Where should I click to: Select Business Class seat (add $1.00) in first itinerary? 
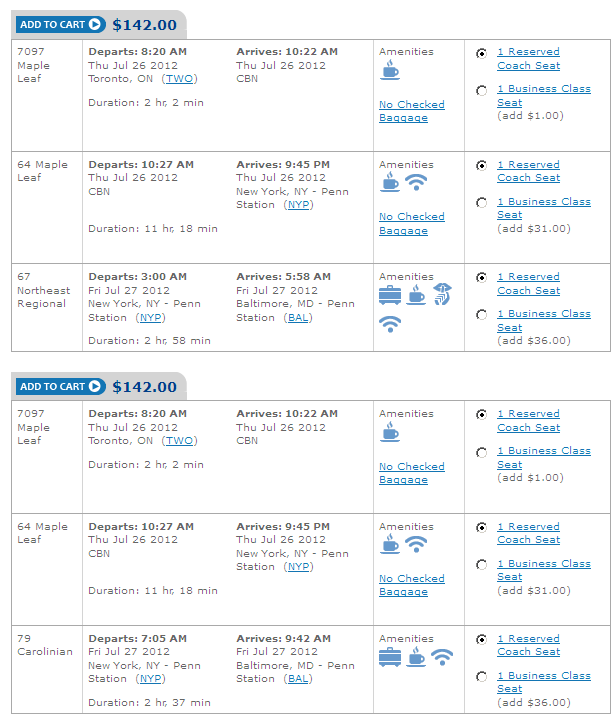[481, 91]
